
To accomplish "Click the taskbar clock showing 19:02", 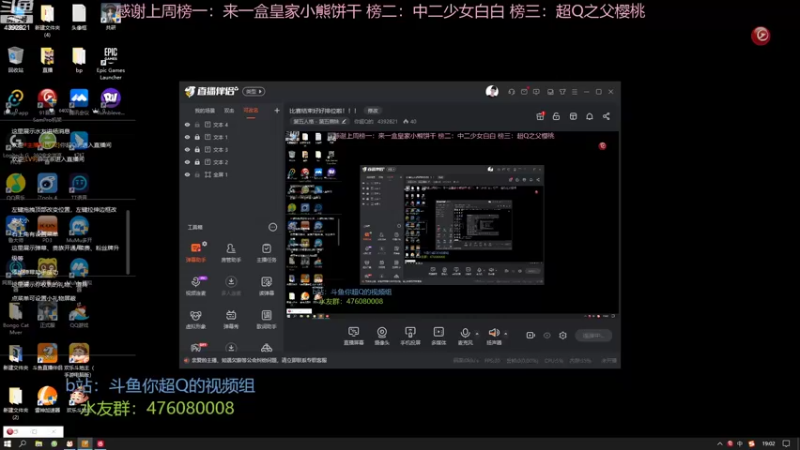I will 768,444.
